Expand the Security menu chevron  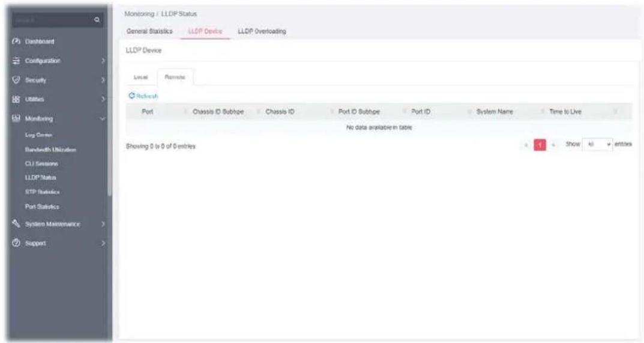(x=103, y=80)
